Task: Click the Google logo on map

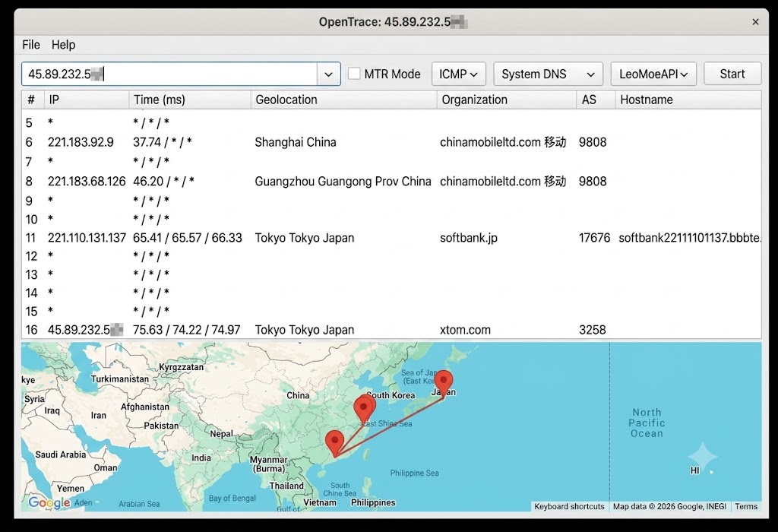Action: pyautogui.click(x=49, y=502)
